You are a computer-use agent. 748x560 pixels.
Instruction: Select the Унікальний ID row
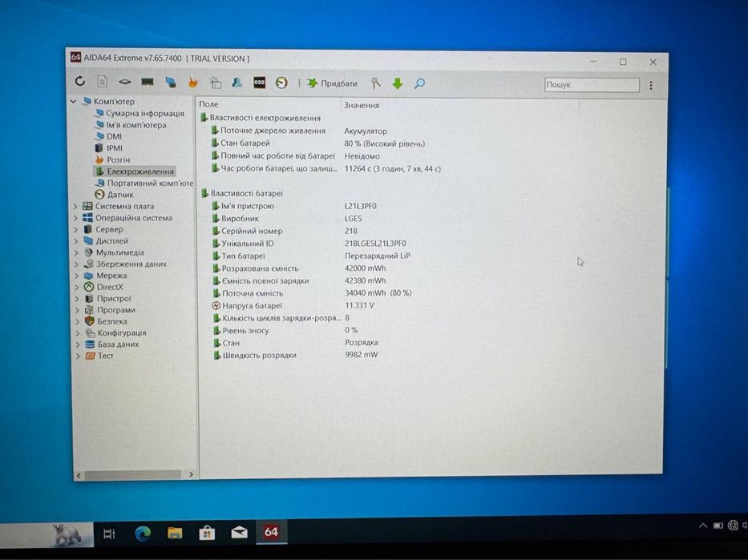pyautogui.click(x=309, y=243)
